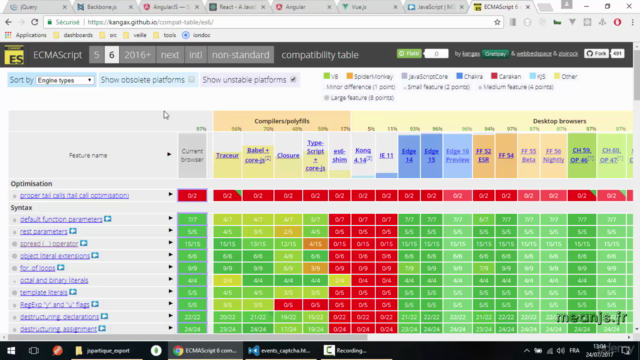The image size is (640, 360).
Task: Click the info icon next to for..of loops
Action: coord(60,268)
